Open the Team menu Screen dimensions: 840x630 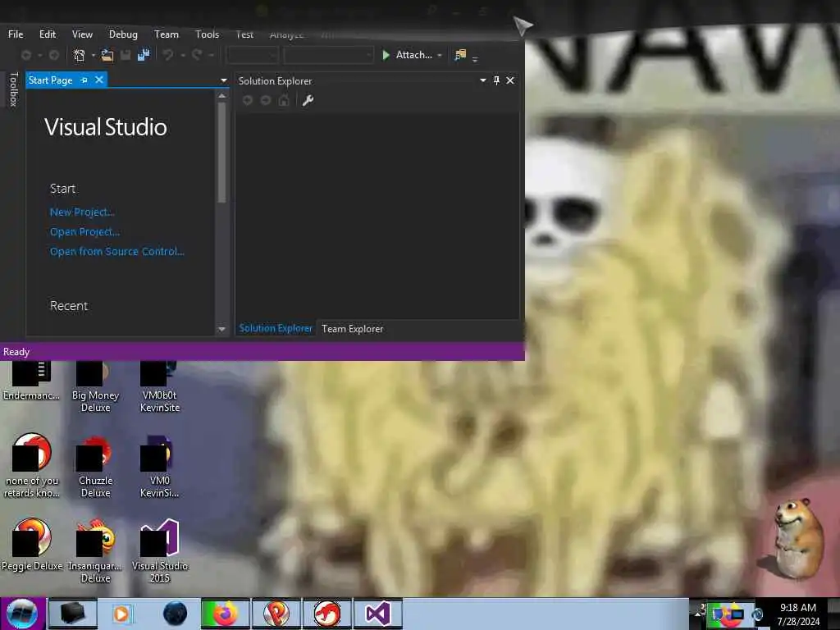tap(167, 34)
